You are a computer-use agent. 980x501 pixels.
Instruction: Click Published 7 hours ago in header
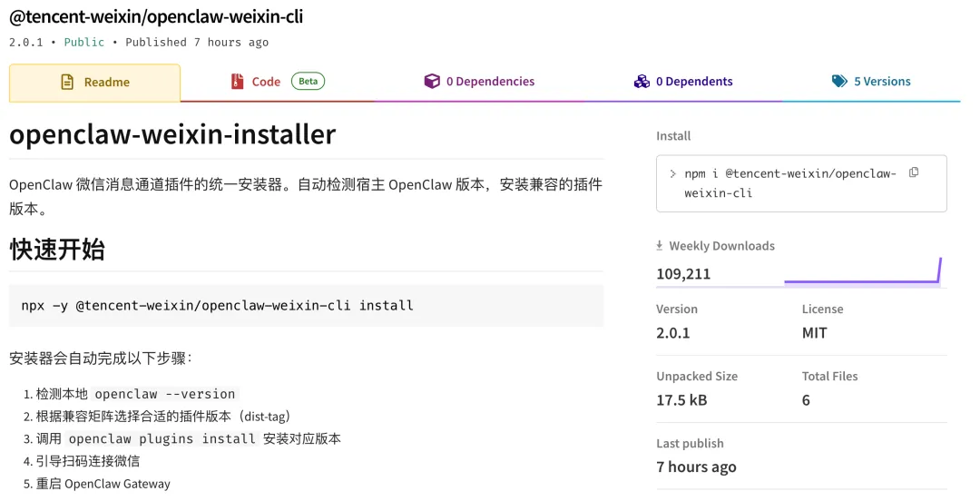[197, 42]
